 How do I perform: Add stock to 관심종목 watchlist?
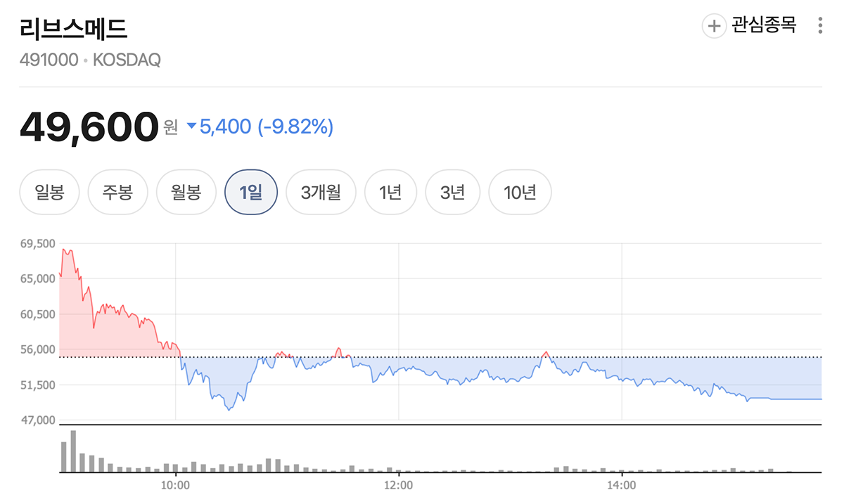pyautogui.click(x=764, y=27)
